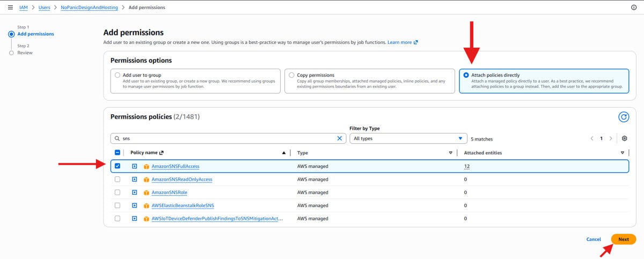Open the AWSElasticBeanstalkRoleSNS policy link
This screenshot has height=259, width=644.
coord(183,205)
